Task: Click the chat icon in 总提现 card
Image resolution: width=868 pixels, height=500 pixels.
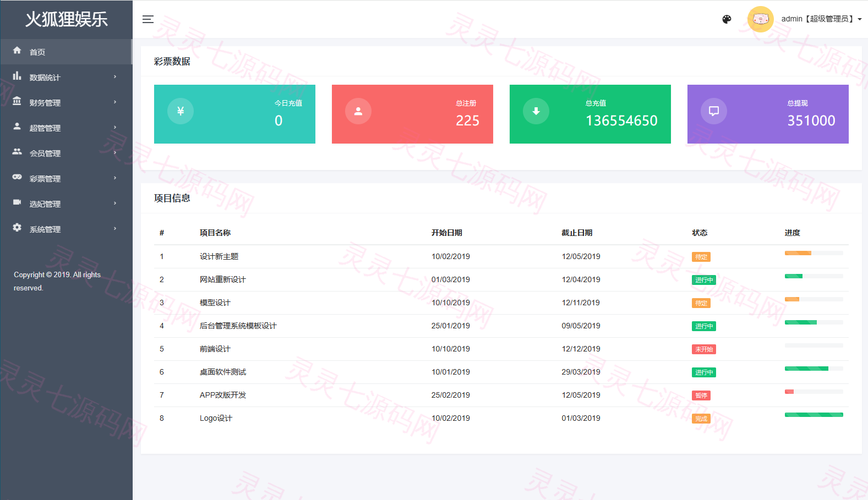Action: (x=714, y=111)
